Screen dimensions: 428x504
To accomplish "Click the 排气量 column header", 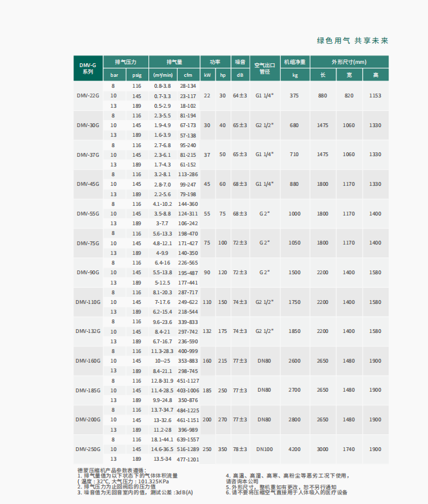I will [174, 62].
